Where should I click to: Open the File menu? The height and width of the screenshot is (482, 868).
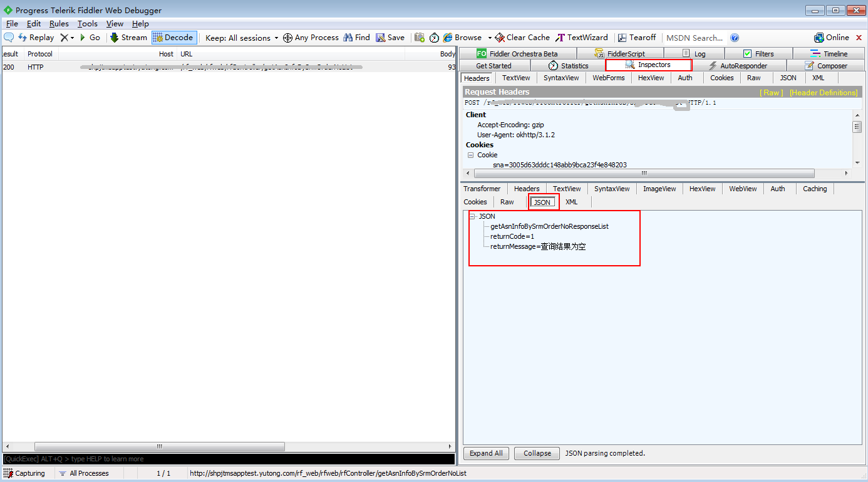tap(12, 24)
